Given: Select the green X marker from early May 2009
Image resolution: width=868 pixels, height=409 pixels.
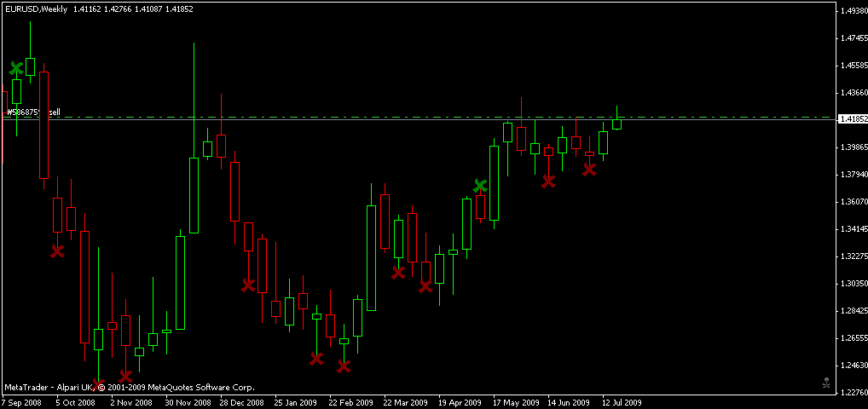Looking at the screenshot, I should (480, 186).
